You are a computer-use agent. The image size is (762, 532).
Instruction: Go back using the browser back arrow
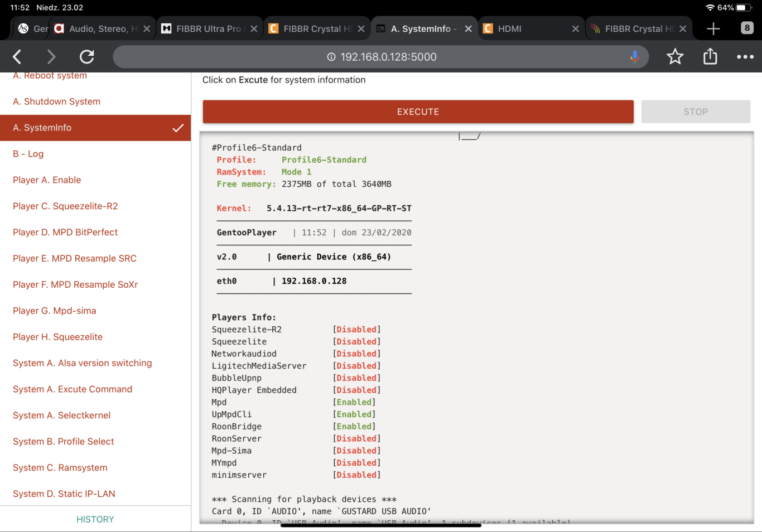[17, 57]
